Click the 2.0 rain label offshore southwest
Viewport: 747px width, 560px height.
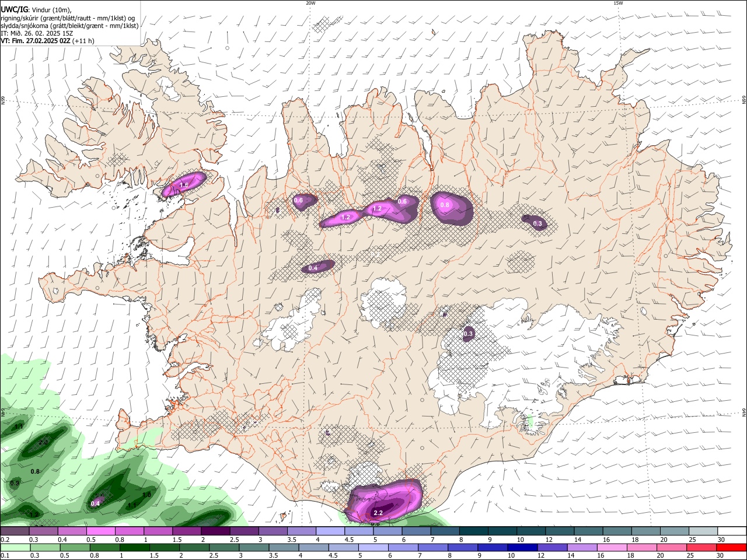(44, 443)
